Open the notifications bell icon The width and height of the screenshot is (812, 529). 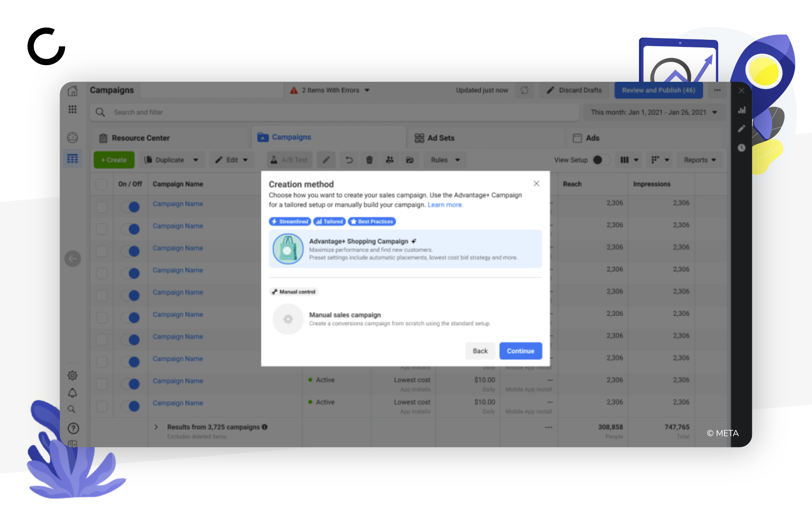(73, 393)
